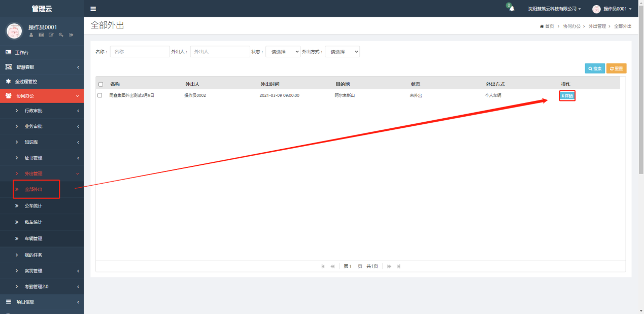Click the 智慧看板 sidebar icon
This screenshot has height=314, width=644.
pos(8,67)
